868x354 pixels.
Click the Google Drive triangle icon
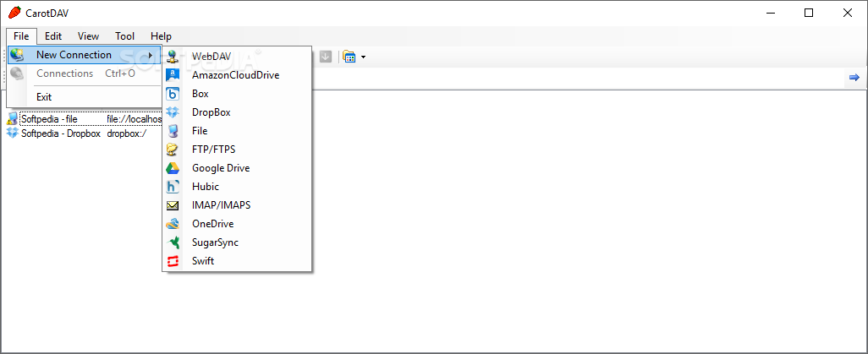click(173, 168)
